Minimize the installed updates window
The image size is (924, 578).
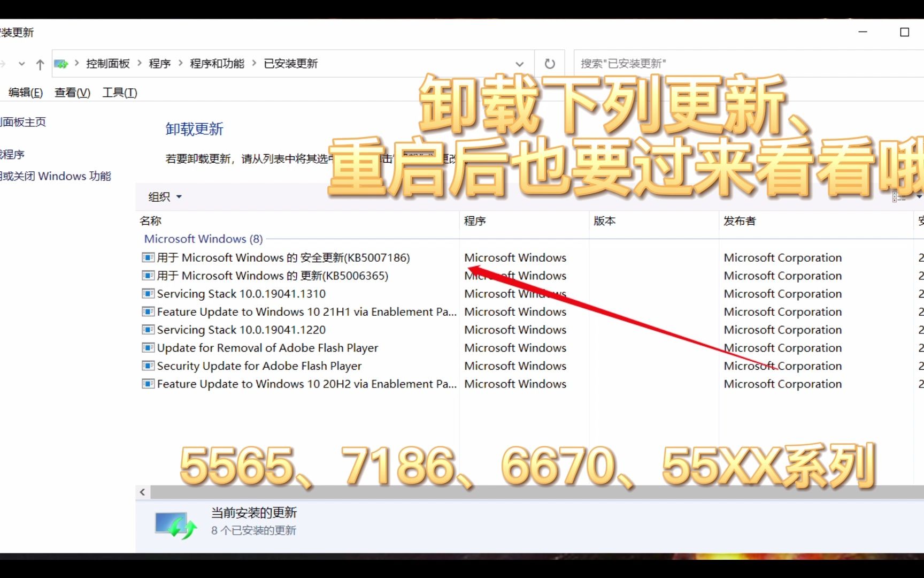click(x=863, y=32)
